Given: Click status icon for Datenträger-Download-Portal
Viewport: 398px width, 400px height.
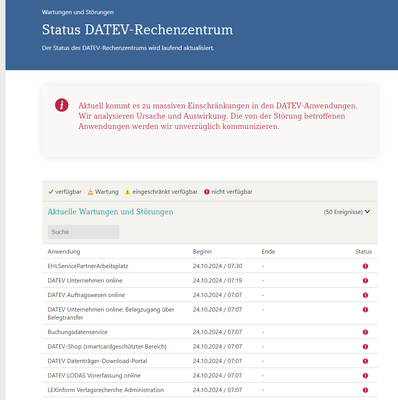Looking at the screenshot, I should pos(365,361).
